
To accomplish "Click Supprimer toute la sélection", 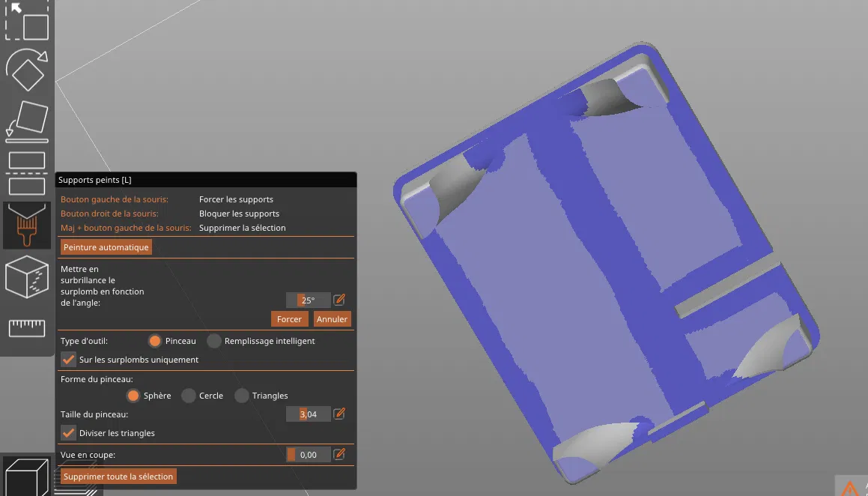I will tap(118, 476).
